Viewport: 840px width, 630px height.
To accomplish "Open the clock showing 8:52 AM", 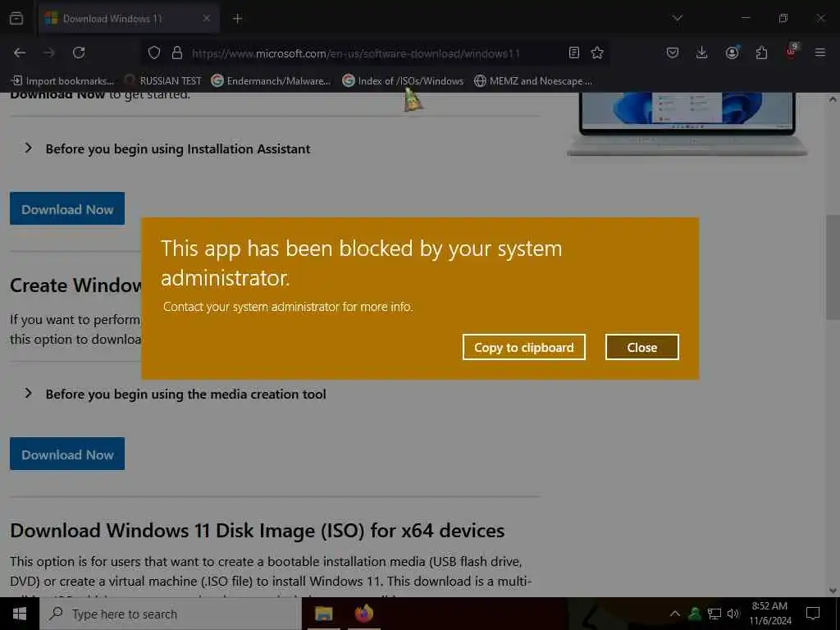I will click(769, 614).
